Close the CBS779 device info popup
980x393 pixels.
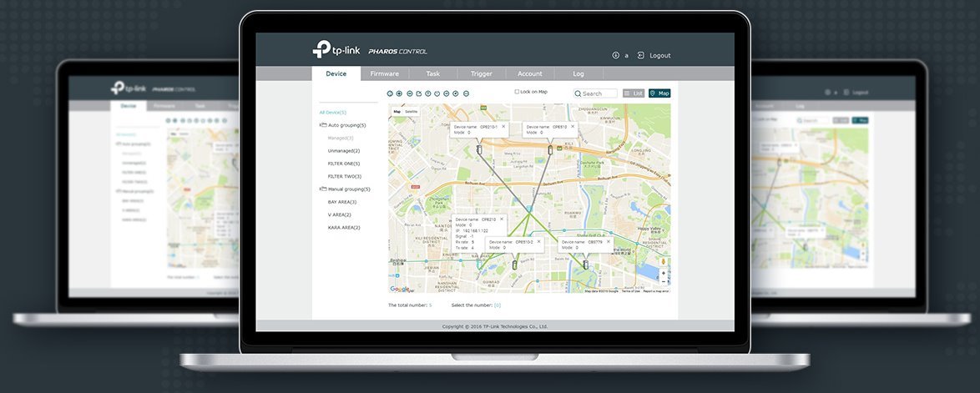pyautogui.click(x=608, y=242)
